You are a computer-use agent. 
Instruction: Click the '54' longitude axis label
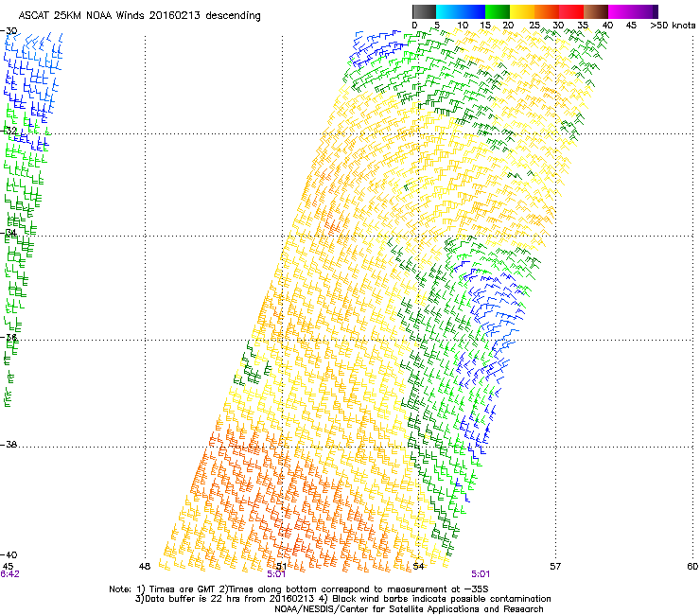418,567
